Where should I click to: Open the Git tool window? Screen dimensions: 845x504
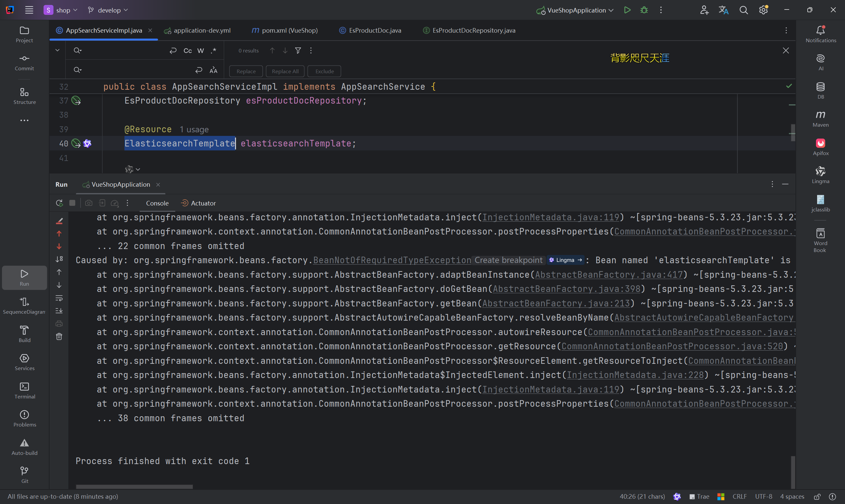(24, 474)
